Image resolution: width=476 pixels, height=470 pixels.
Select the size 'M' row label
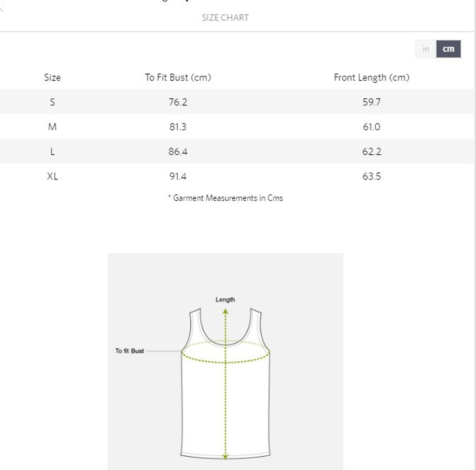tap(52, 127)
